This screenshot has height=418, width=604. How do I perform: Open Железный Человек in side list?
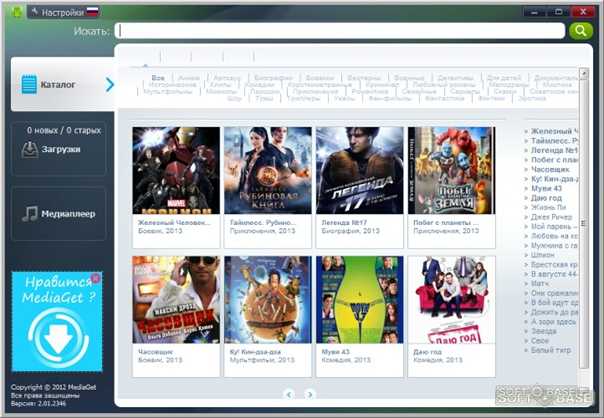tap(554, 131)
